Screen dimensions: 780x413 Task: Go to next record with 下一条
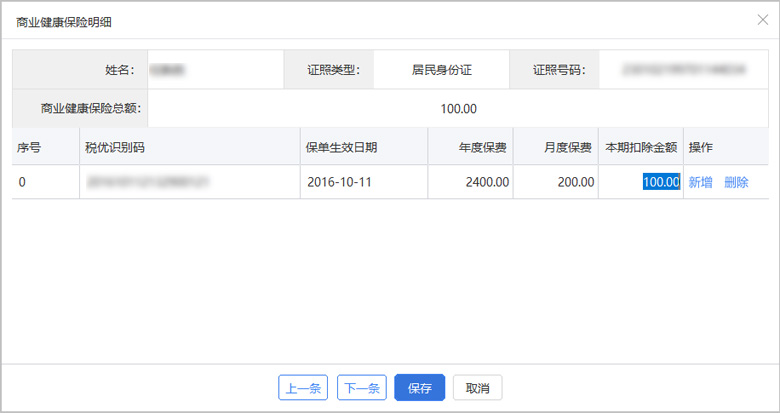click(x=361, y=388)
